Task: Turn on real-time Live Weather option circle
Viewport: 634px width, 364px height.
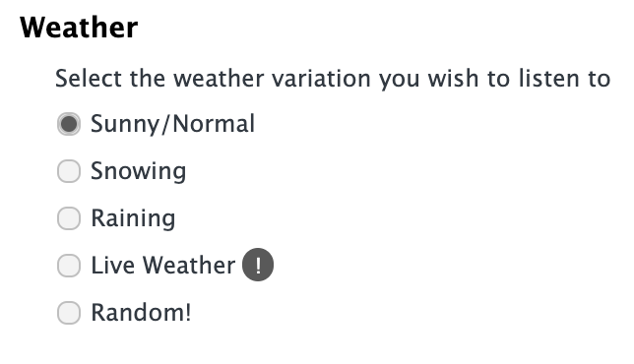Action: tap(69, 266)
